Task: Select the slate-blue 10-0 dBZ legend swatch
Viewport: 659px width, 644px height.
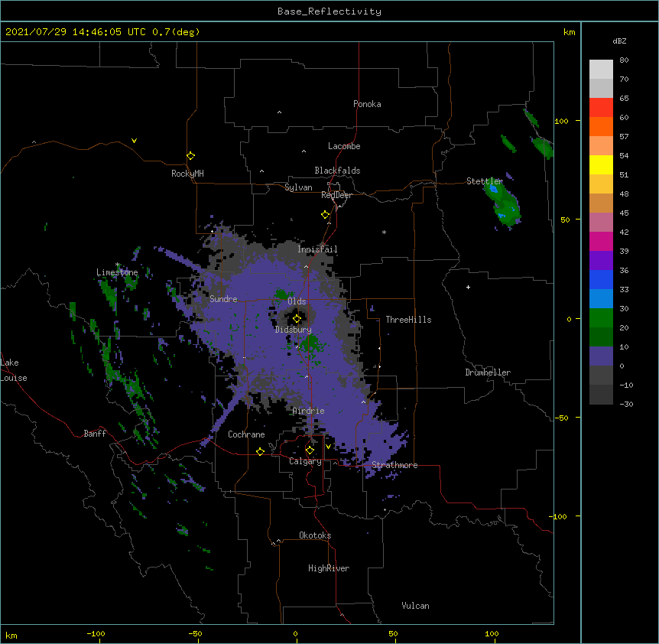Action: click(x=601, y=356)
